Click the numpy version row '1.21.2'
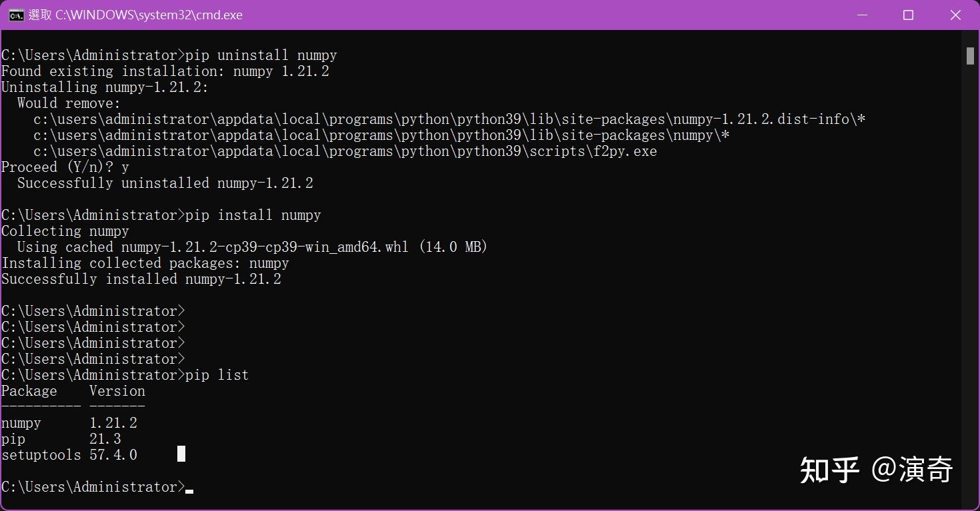The width and height of the screenshot is (980, 511). (113, 422)
